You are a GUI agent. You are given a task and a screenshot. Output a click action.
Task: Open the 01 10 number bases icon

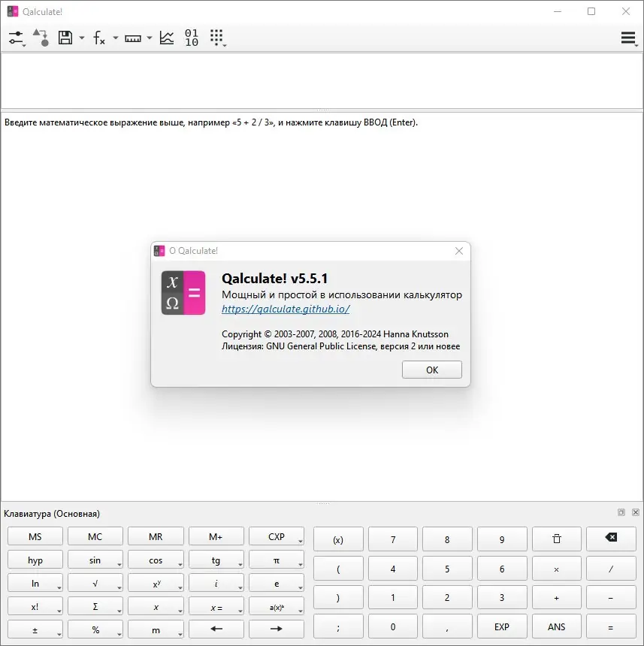tap(192, 38)
